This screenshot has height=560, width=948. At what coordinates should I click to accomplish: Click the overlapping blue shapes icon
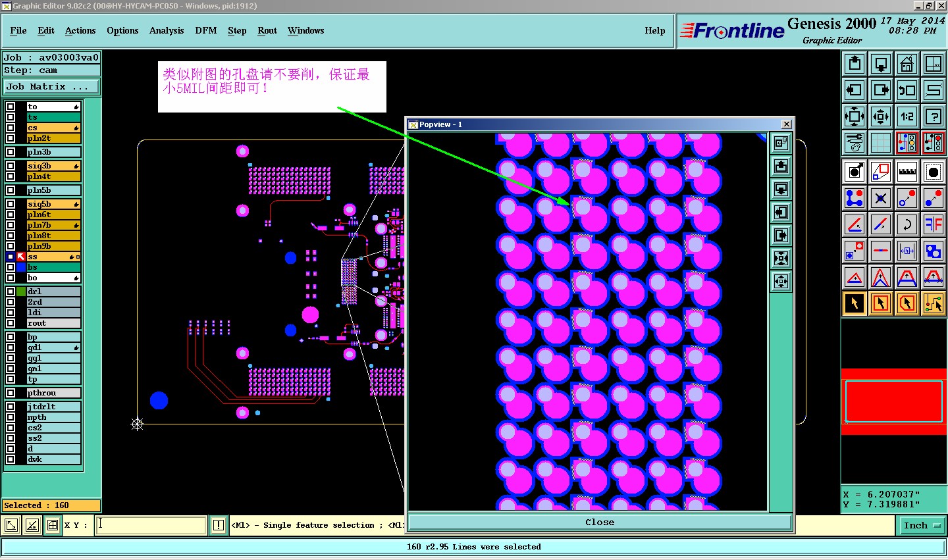click(934, 251)
